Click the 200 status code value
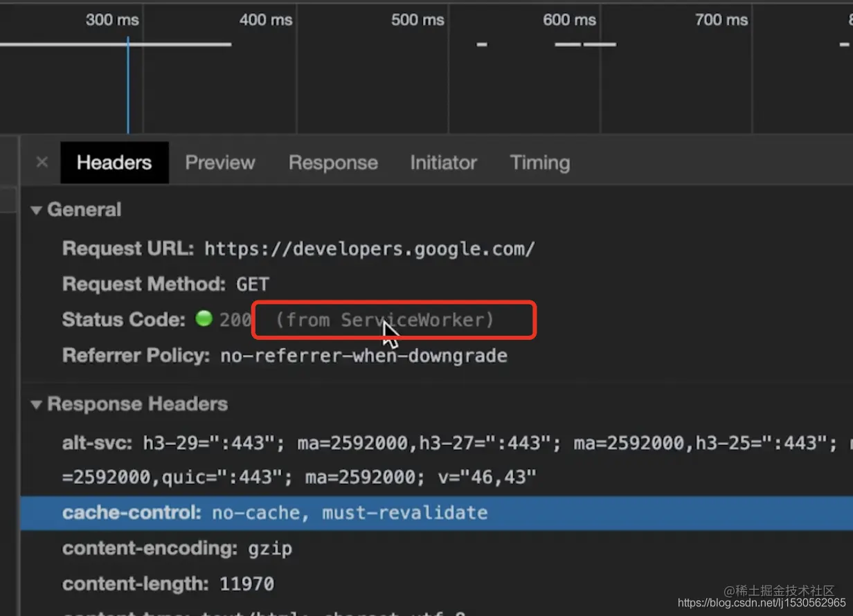Viewport: 853px width, 616px height. (235, 320)
